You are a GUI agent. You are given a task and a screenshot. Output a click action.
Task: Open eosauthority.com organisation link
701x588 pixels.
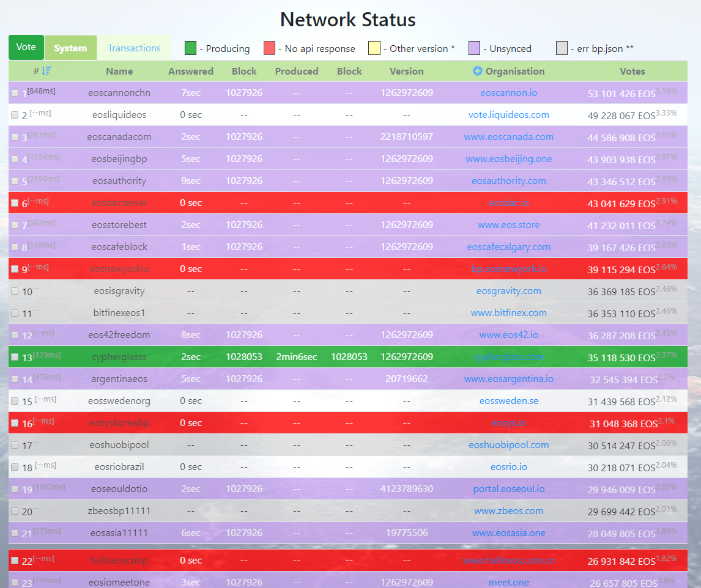pyautogui.click(x=509, y=180)
